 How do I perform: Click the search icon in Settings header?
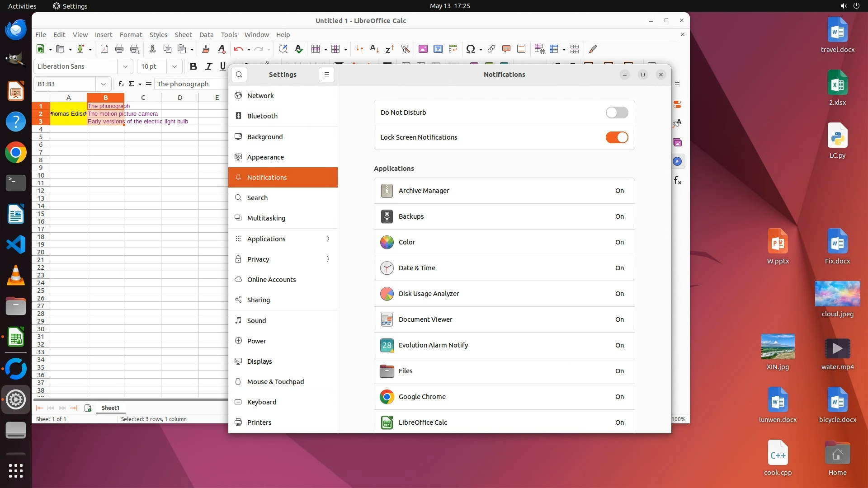pyautogui.click(x=239, y=75)
